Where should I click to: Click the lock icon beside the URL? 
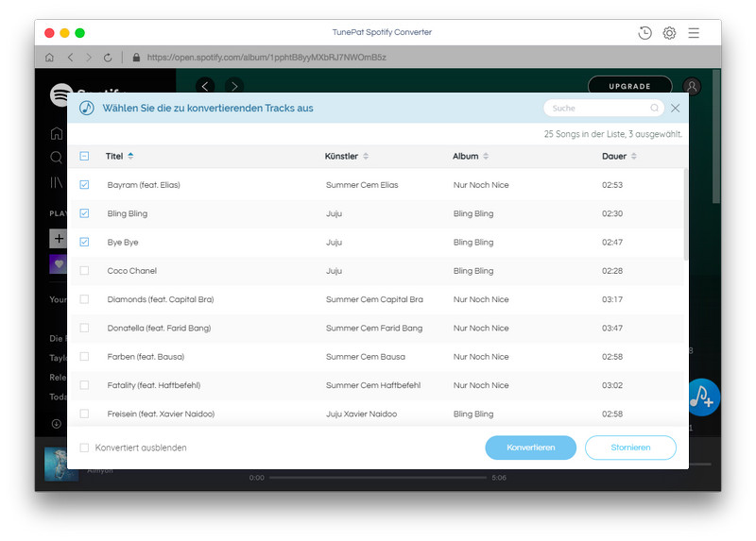coord(136,58)
